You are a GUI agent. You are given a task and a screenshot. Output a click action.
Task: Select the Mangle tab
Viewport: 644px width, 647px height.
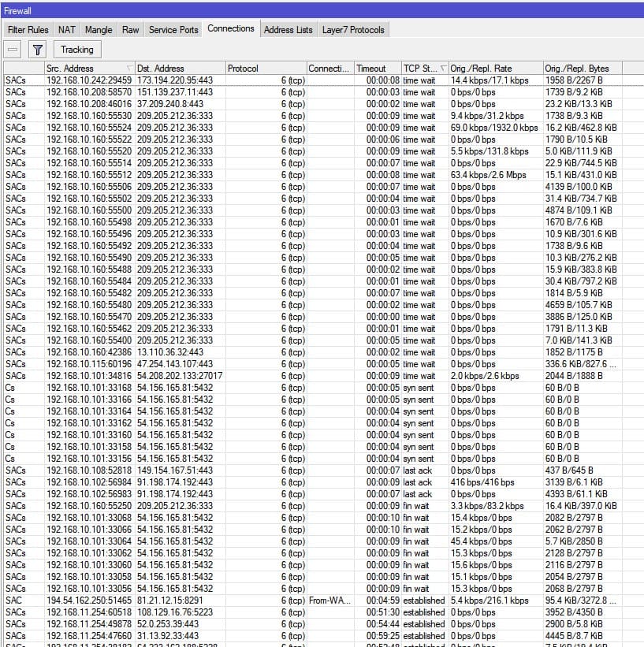click(99, 30)
